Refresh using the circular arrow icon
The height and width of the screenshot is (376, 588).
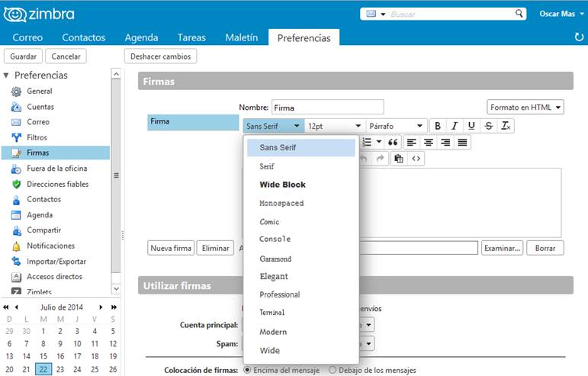coord(579,37)
